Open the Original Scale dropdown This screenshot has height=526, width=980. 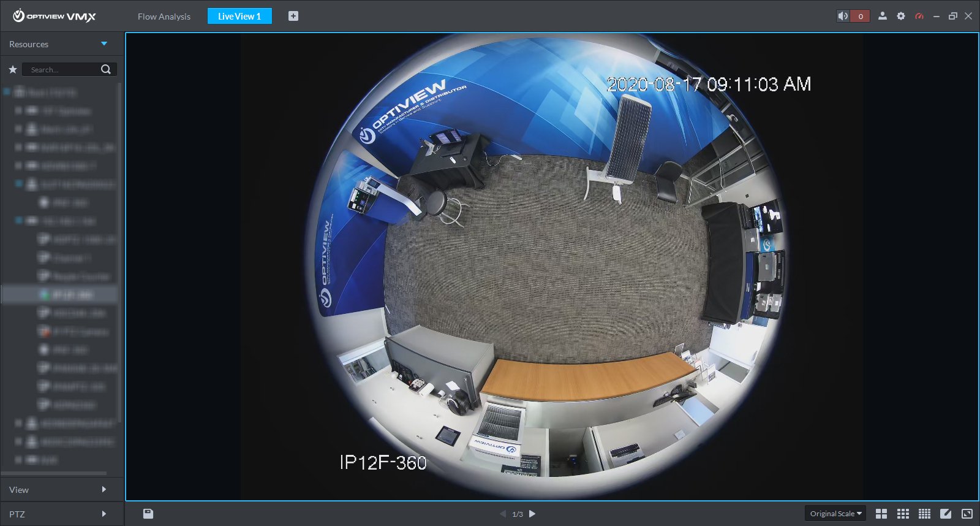(x=835, y=514)
